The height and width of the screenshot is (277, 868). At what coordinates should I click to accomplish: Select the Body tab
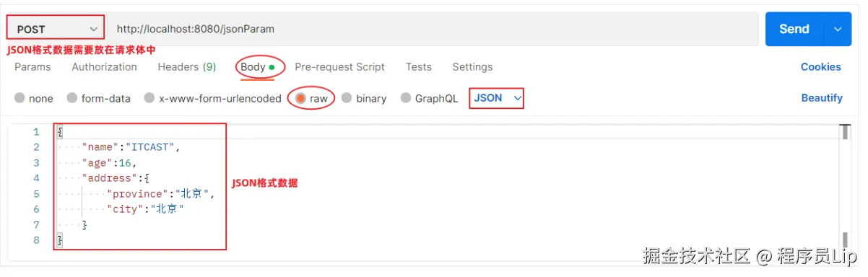pyautogui.click(x=258, y=67)
